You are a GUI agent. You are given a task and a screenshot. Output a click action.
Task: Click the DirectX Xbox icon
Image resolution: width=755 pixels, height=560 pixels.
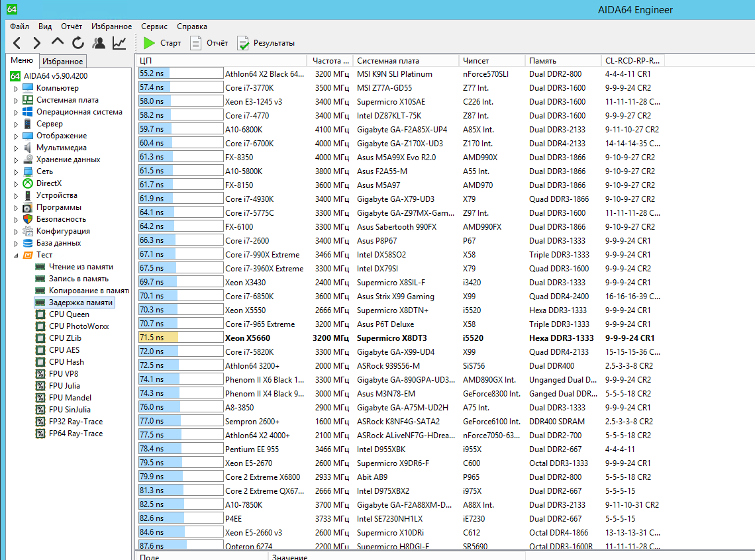[28, 183]
